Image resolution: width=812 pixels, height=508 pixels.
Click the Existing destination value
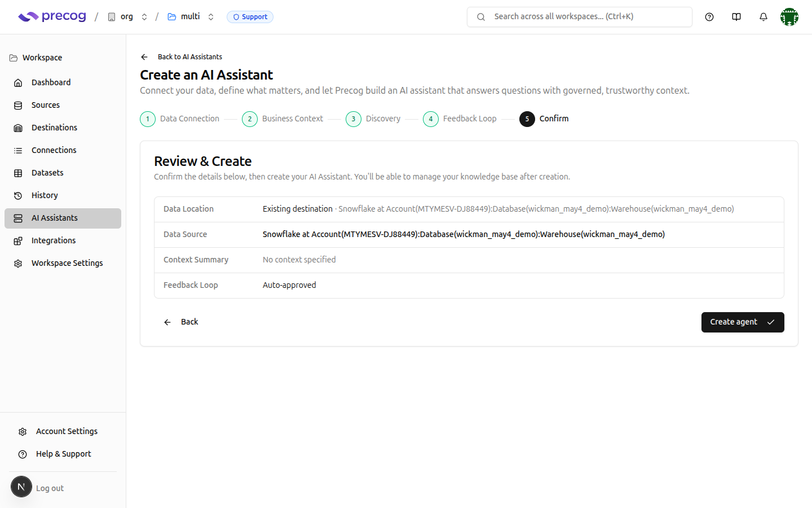click(x=298, y=209)
